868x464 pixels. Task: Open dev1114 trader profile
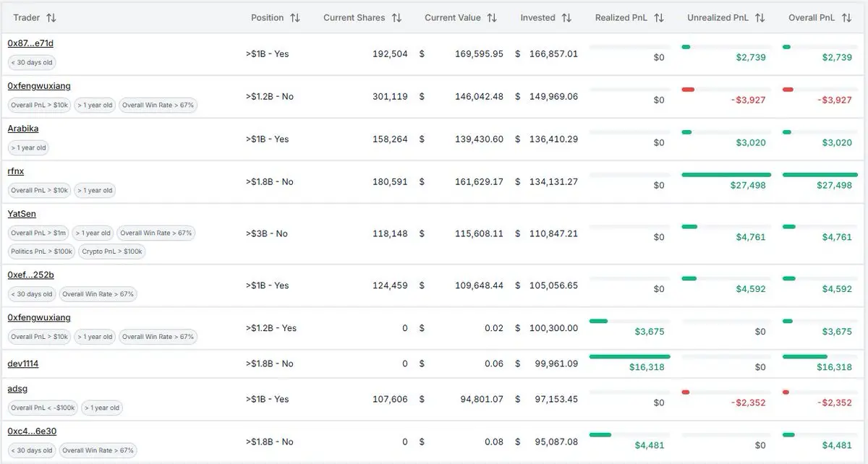tap(23, 364)
